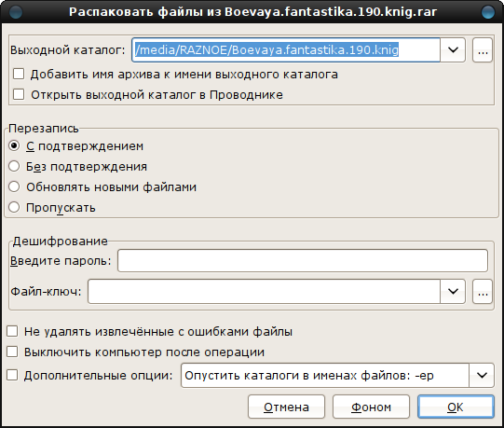The height and width of the screenshot is (428, 504).
Task: Toggle 'Выключить компьютер после операции' checkbox
Action: pyautogui.click(x=12, y=352)
